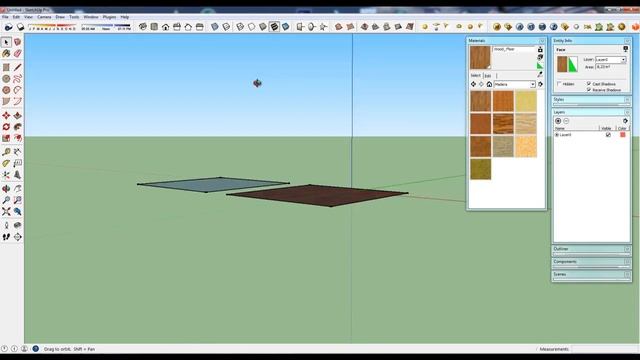The width and height of the screenshot is (640, 360).
Task: Toggle X-Ray face style
Action: pos(215,27)
